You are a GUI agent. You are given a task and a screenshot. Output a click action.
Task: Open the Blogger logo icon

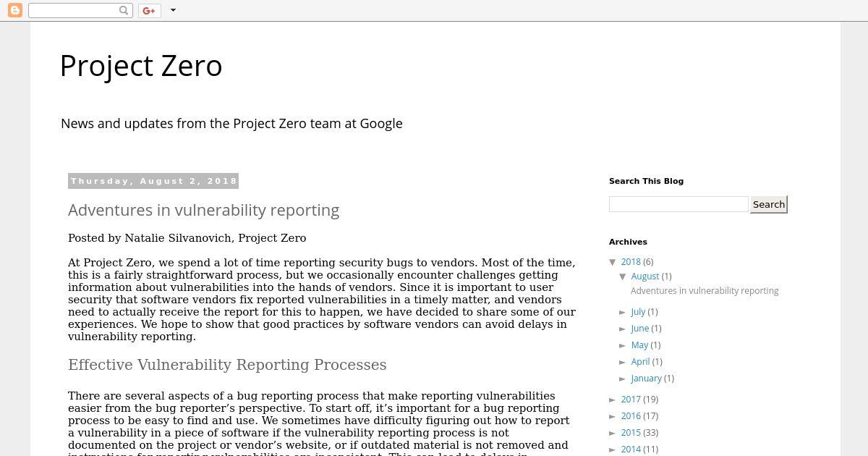[14, 10]
